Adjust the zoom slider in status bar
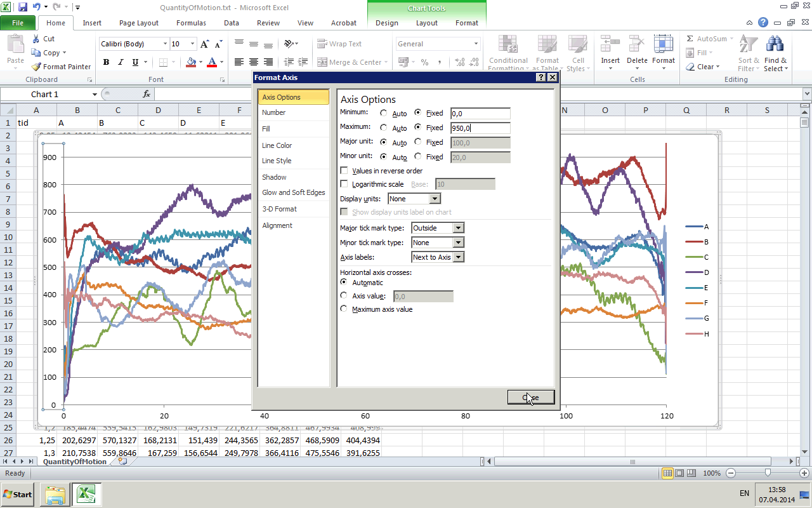812x508 pixels. 768,473
